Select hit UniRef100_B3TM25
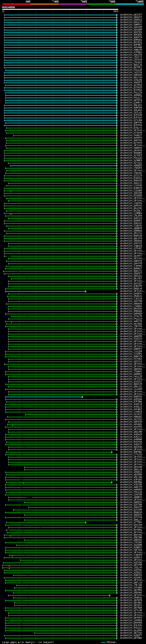The height and width of the screenshot is (644, 146). (131, 87)
